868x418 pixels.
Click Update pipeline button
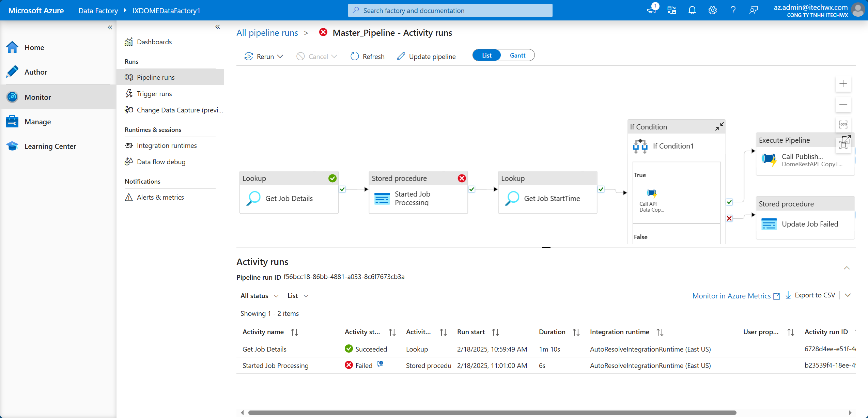(x=426, y=56)
